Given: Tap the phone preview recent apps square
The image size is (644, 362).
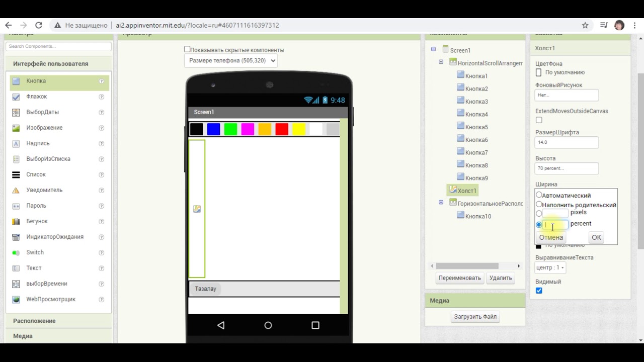Looking at the screenshot, I should tap(315, 325).
